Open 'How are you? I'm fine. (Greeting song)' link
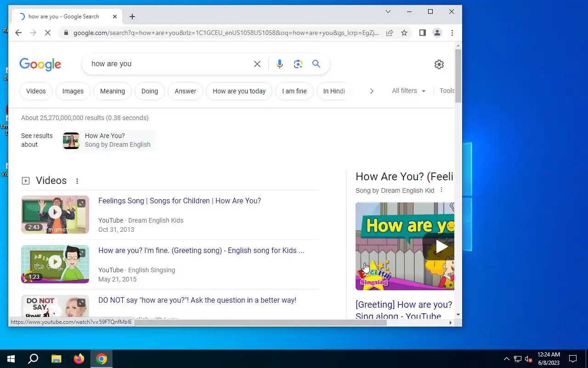588x368 pixels. pyautogui.click(x=201, y=250)
